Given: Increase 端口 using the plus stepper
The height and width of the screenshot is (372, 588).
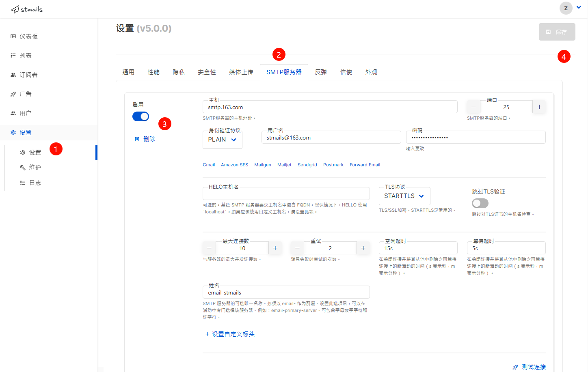Looking at the screenshot, I should pyautogui.click(x=539, y=107).
